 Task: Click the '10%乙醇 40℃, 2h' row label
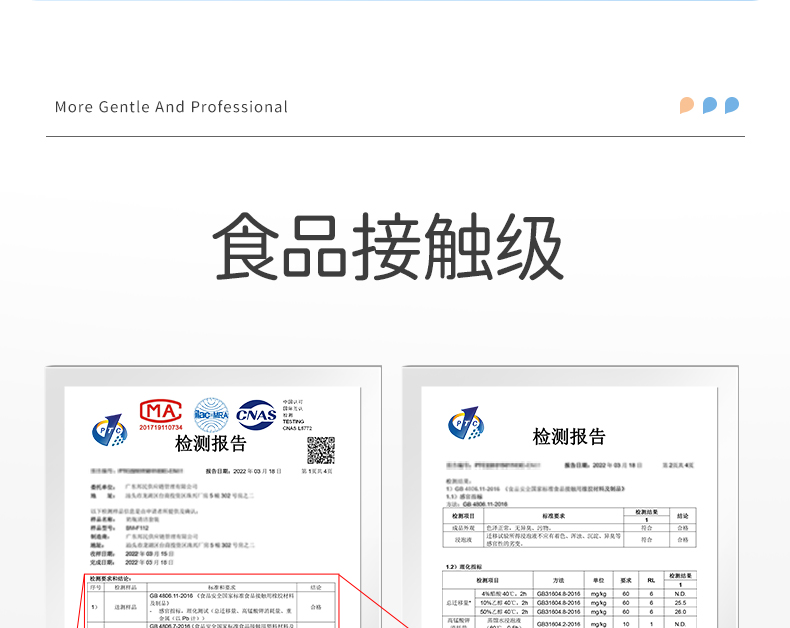pyautogui.click(x=504, y=603)
